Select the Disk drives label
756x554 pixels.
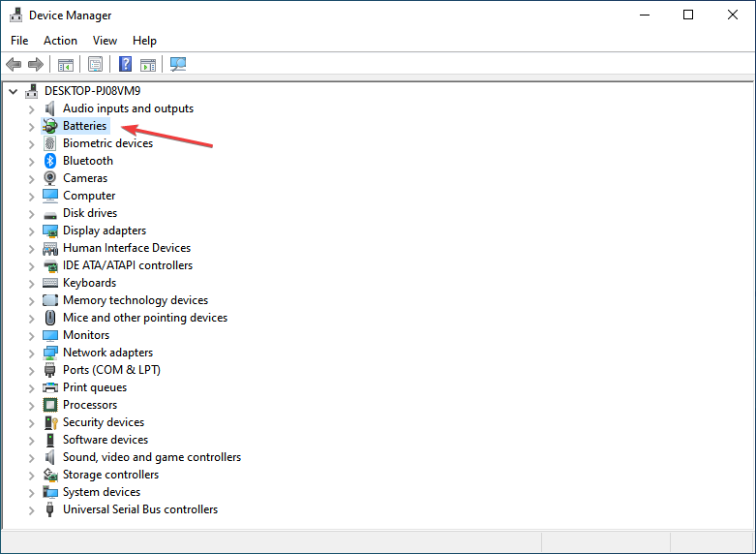[x=90, y=213]
